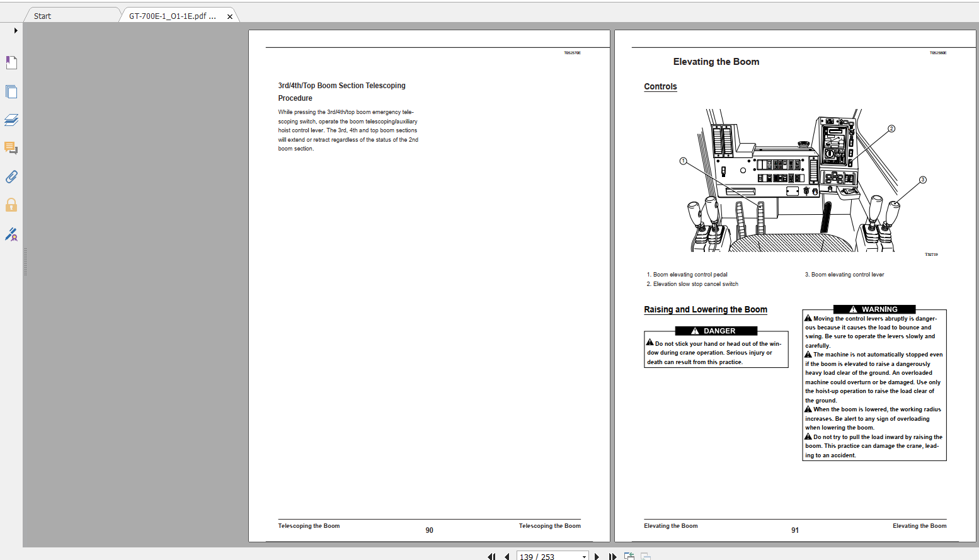Image resolution: width=979 pixels, height=560 pixels.
Task: Click the sidebar resize grip handle
Action: click(x=25, y=262)
